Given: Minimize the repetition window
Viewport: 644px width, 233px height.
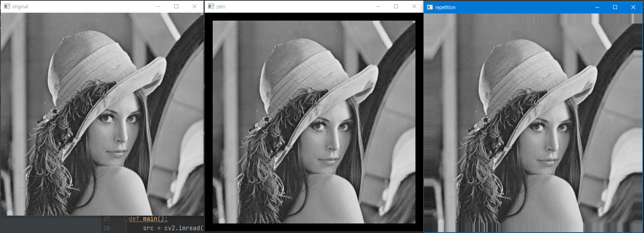Looking at the screenshot, I should [597, 7].
